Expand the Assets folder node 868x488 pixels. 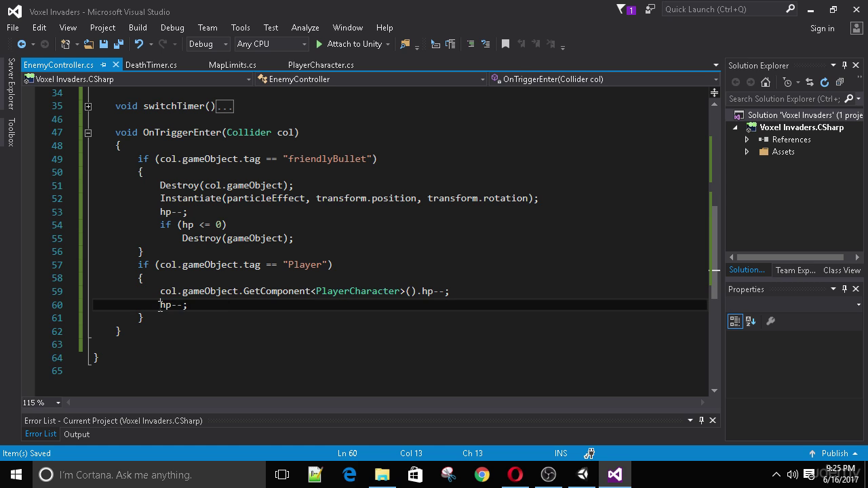(747, 152)
